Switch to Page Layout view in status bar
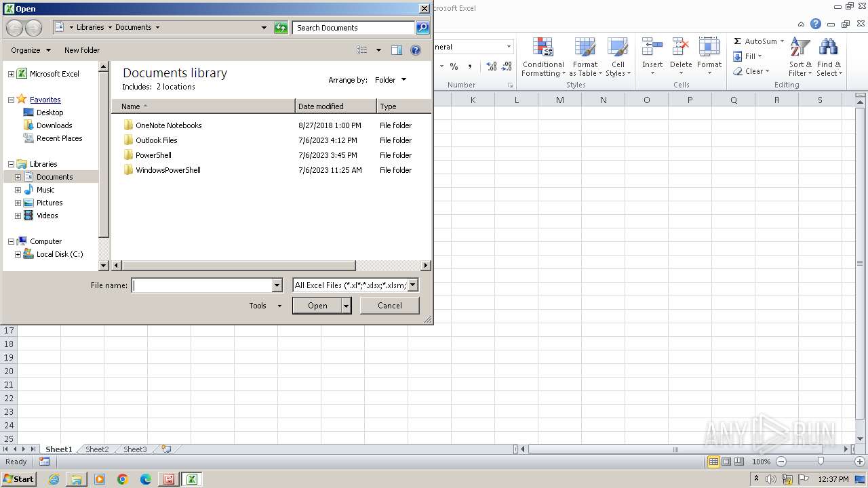The width and height of the screenshot is (868, 488). [x=726, y=462]
